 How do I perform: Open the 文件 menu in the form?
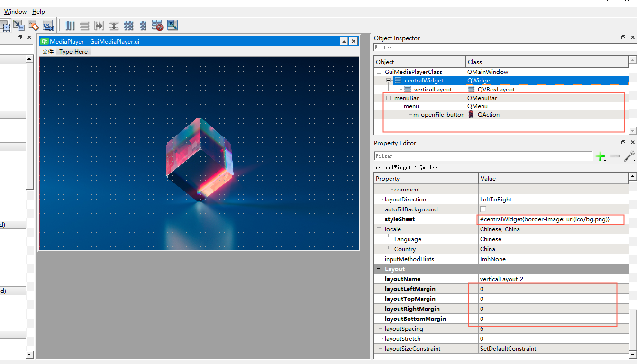coord(48,52)
